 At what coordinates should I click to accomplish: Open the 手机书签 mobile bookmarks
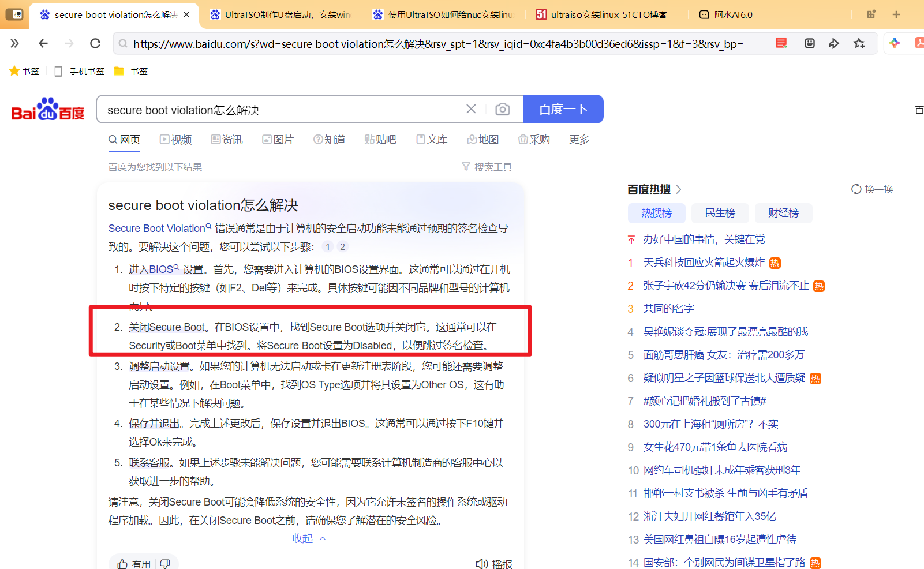tap(80, 71)
